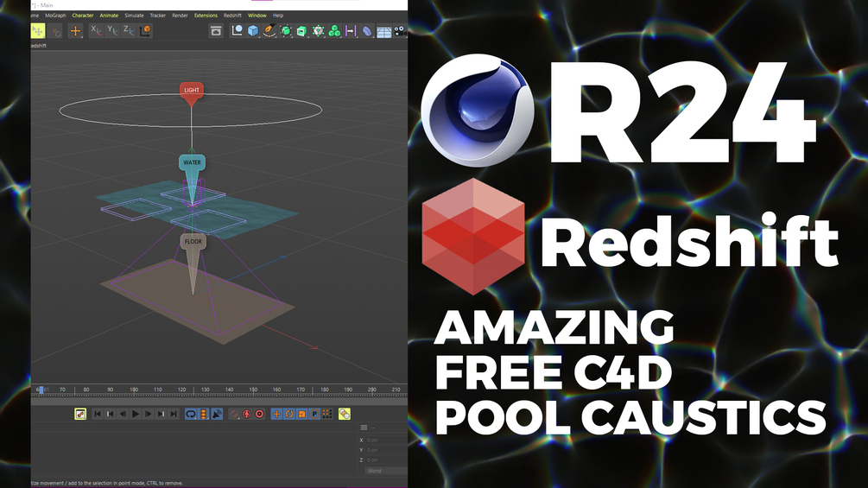
Task: Select the red LIGHT tag in viewport
Action: tap(192, 90)
